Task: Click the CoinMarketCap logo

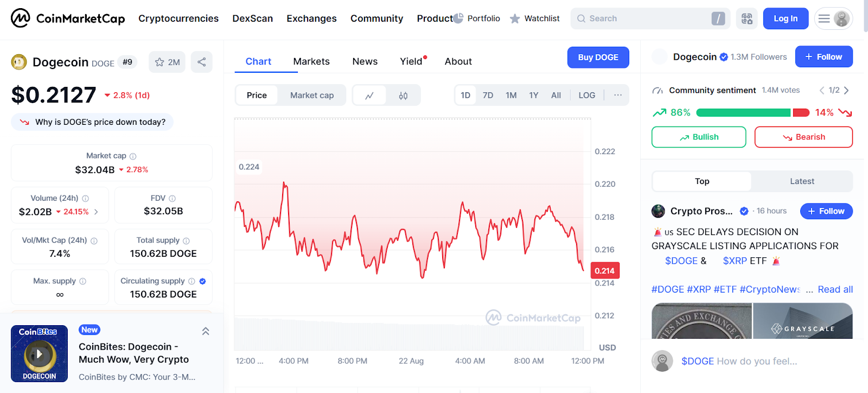Action: click(x=68, y=18)
